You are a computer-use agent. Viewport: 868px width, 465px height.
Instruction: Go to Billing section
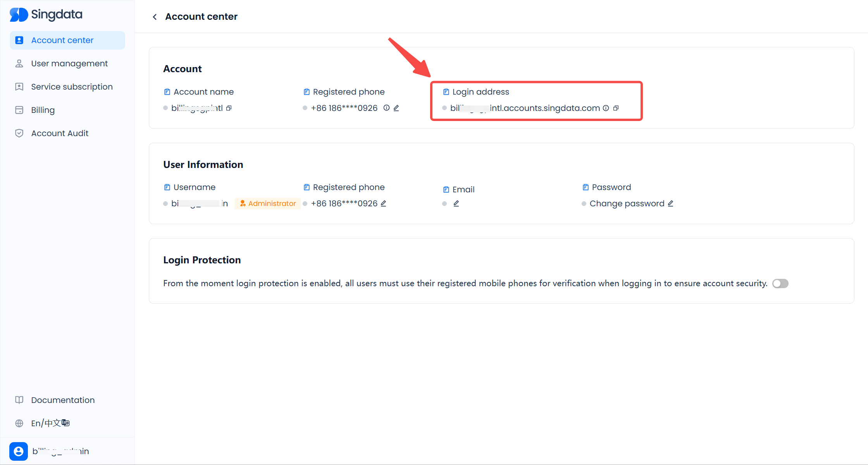click(43, 110)
